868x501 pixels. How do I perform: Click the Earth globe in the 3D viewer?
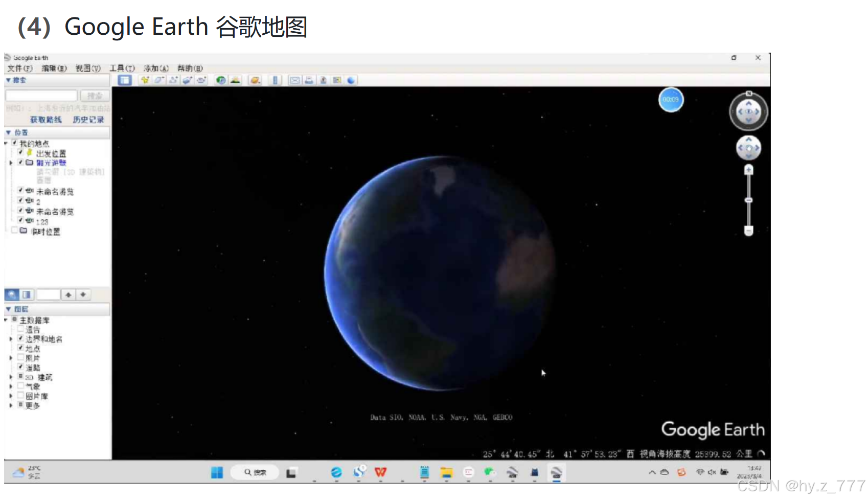[440, 274]
